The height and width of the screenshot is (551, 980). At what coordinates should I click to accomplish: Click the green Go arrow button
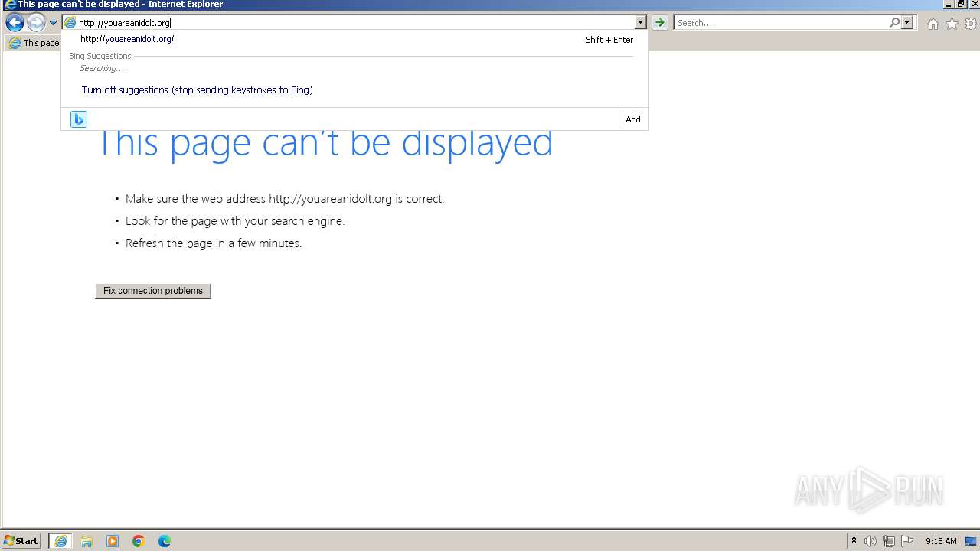(659, 23)
